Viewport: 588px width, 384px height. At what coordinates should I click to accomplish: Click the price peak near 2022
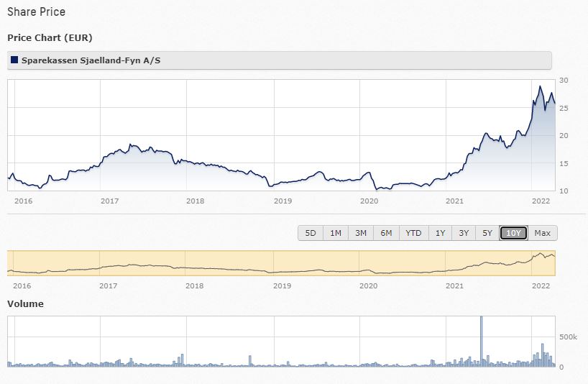coord(540,87)
